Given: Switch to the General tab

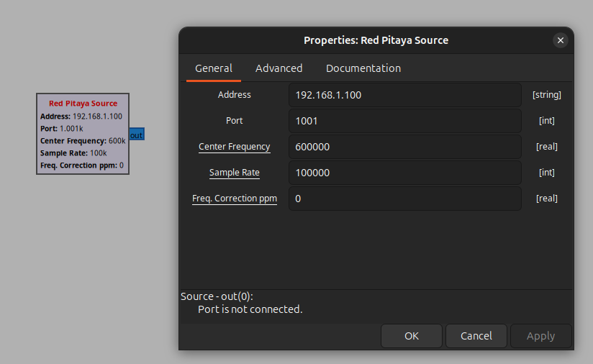Looking at the screenshot, I should 214,68.
